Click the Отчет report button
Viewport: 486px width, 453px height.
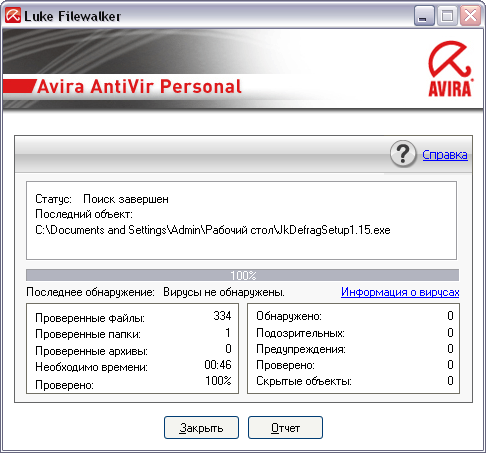pos(285,427)
